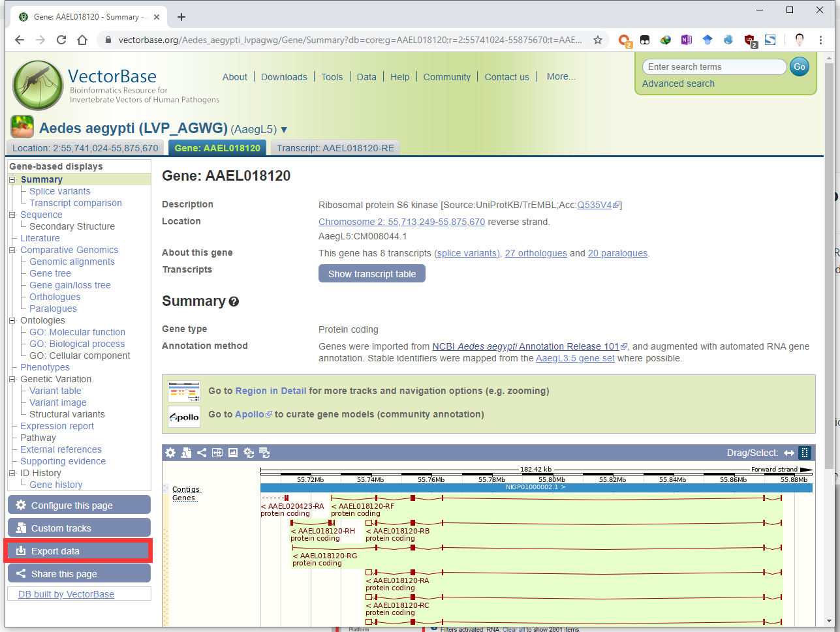Bookmark this page with the star icon

[597, 40]
